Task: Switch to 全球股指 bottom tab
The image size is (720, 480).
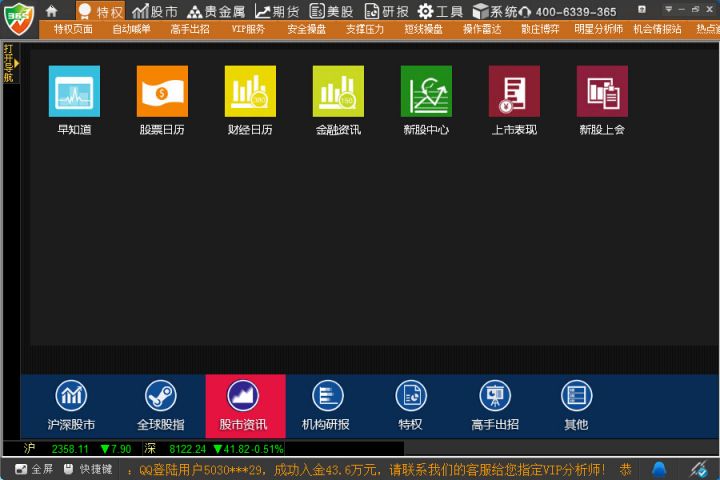Action: [160, 406]
